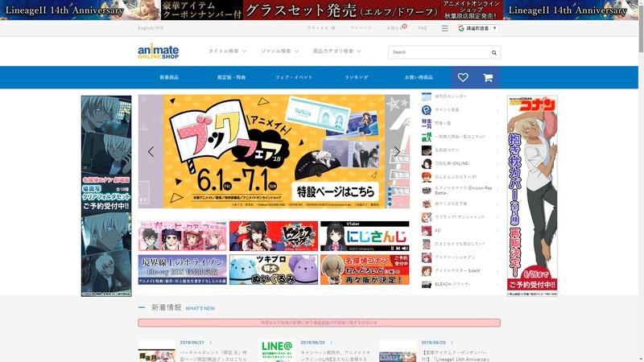This screenshot has height=362, width=644.
Task: Expand タイトル検索 dropdown
Action: pos(227,51)
